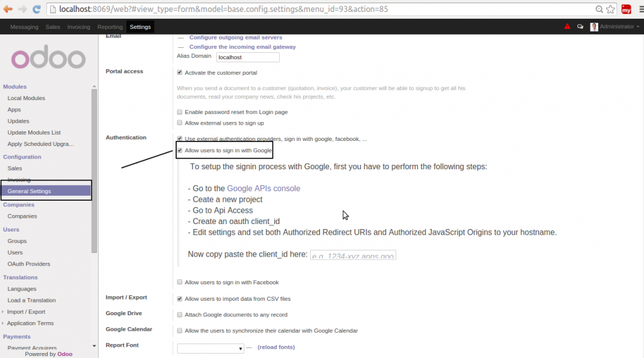
Task: Open Load a Translation
Action: click(x=31, y=301)
